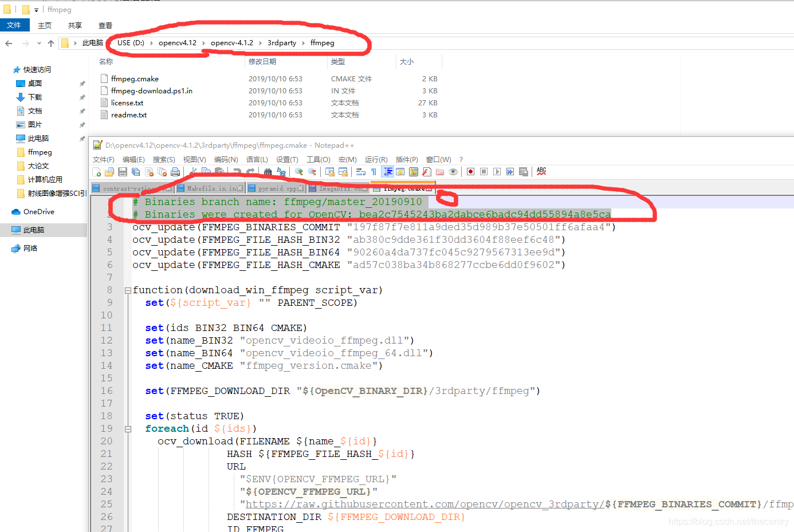Toggle show all characters pilcrow icon

coord(374,172)
